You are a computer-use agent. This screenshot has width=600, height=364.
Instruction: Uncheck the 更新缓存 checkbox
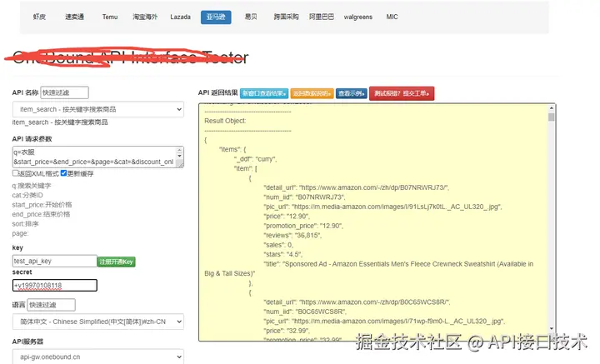pos(63,173)
